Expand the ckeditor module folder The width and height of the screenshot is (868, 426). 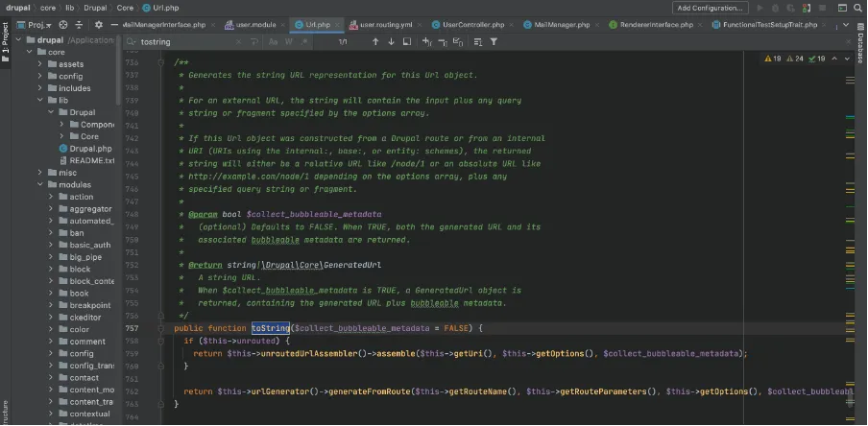pos(50,318)
